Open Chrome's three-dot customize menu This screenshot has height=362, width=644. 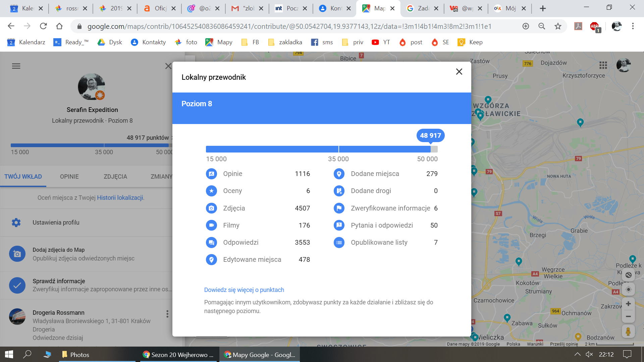click(633, 26)
